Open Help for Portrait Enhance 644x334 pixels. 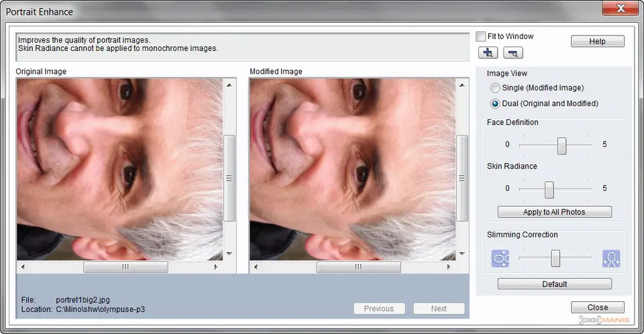[597, 42]
